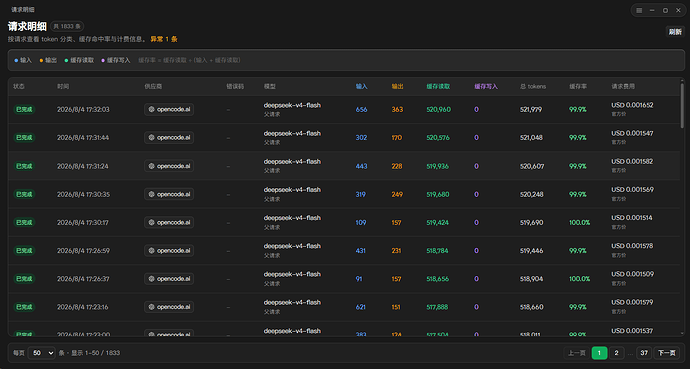Click the 缓存读取 column header

point(438,86)
